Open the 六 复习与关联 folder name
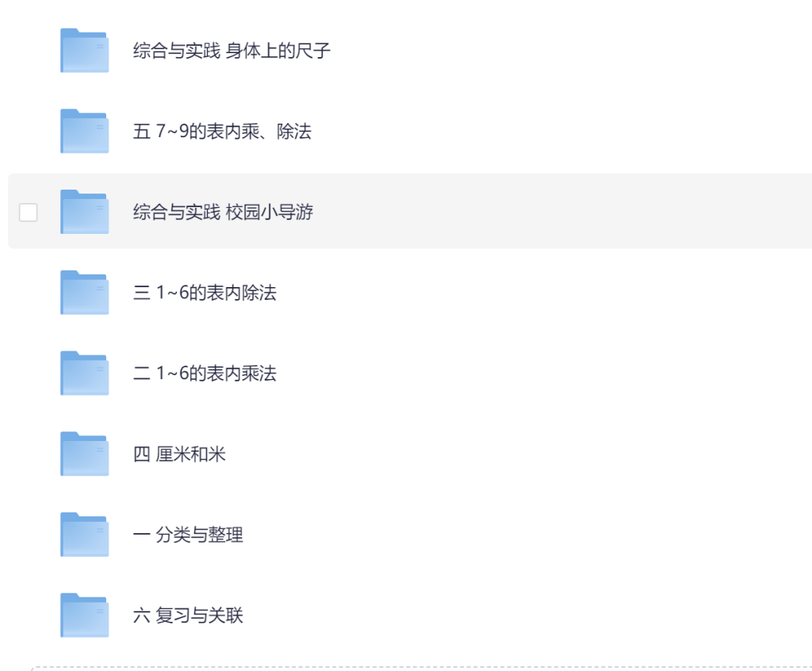This screenshot has height=671, width=812. [x=188, y=616]
